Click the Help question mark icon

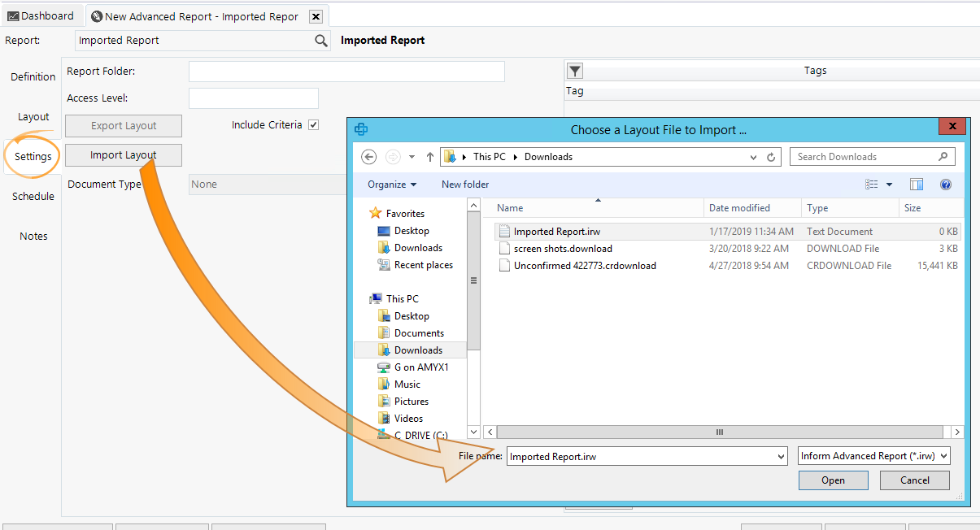point(945,184)
